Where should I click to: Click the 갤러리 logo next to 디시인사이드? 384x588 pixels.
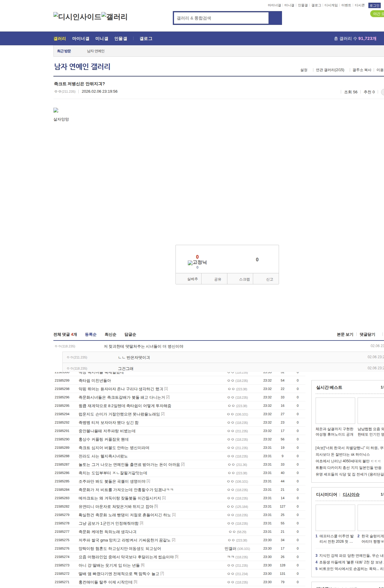pos(115,17)
